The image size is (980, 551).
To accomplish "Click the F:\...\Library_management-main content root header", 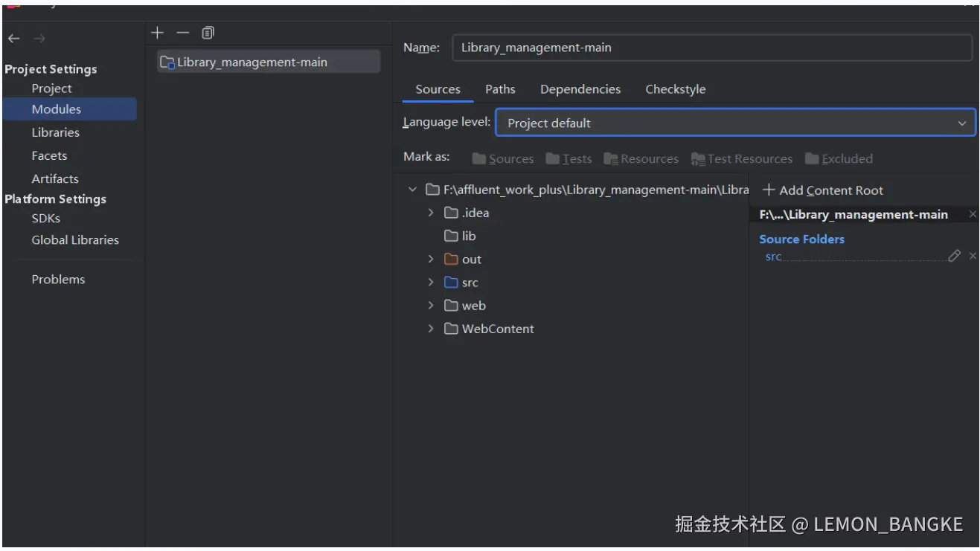I will (x=854, y=214).
